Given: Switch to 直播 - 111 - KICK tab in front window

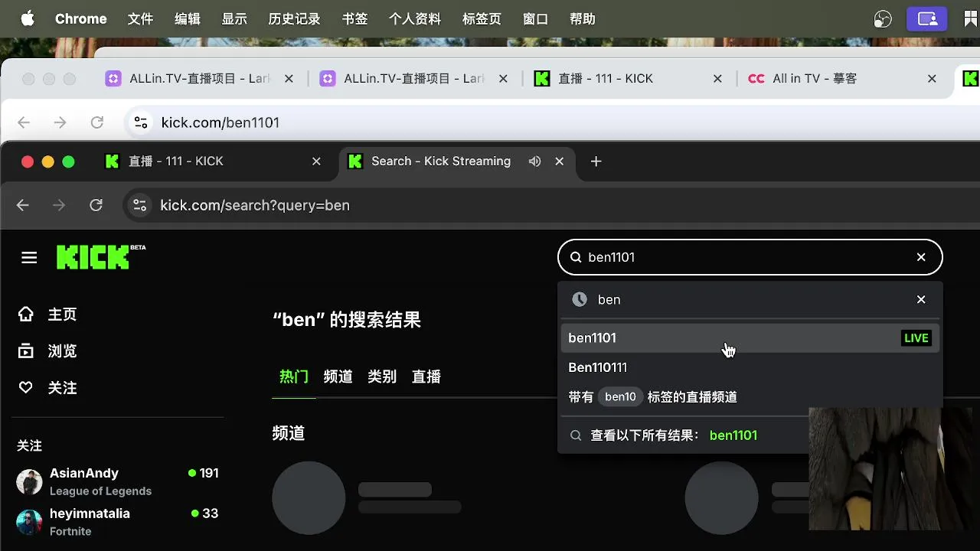Looking at the screenshot, I should click(x=214, y=161).
